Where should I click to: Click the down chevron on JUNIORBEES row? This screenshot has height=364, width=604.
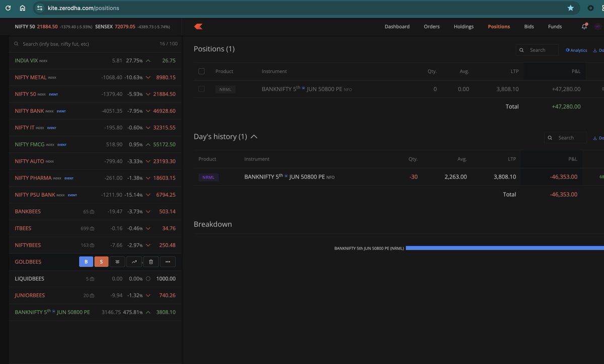(x=148, y=296)
